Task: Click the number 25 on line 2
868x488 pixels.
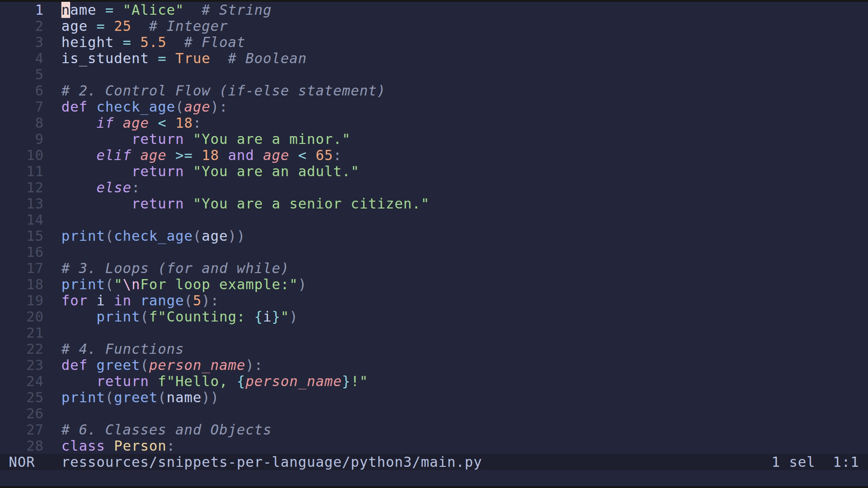Action: coord(123,26)
